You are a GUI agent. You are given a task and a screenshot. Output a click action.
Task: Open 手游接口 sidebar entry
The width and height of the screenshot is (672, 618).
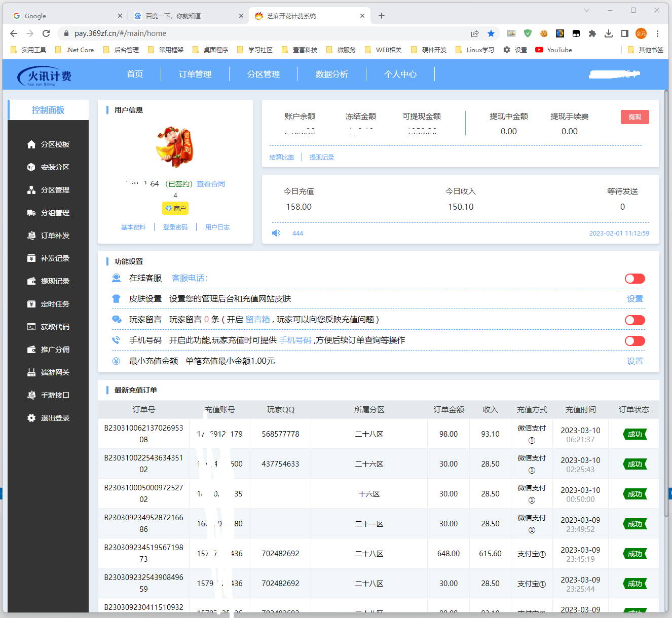coord(48,395)
